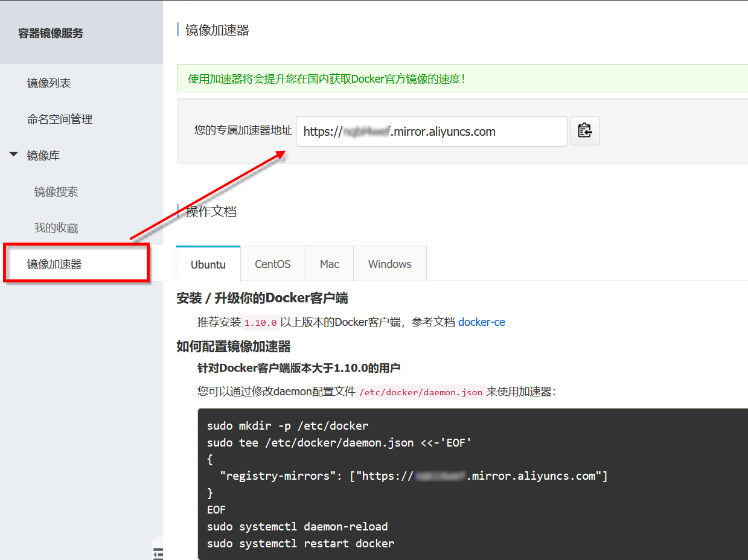The image size is (748, 560).
Task: Switch to the Windows tab
Action: (390, 264)
